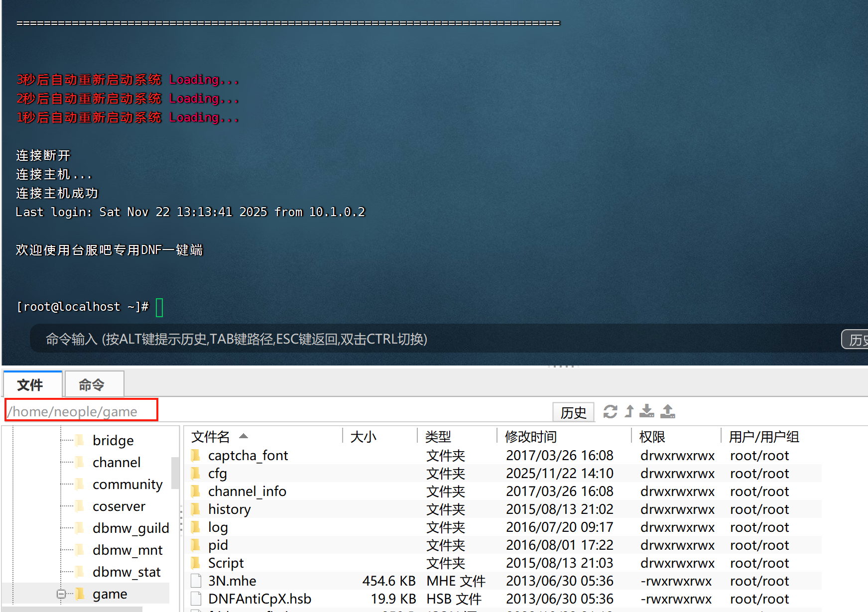Viewport: 868px width, 612px height.
Task: Click the refresh icon in file toolbar
Action: point(610,412)
